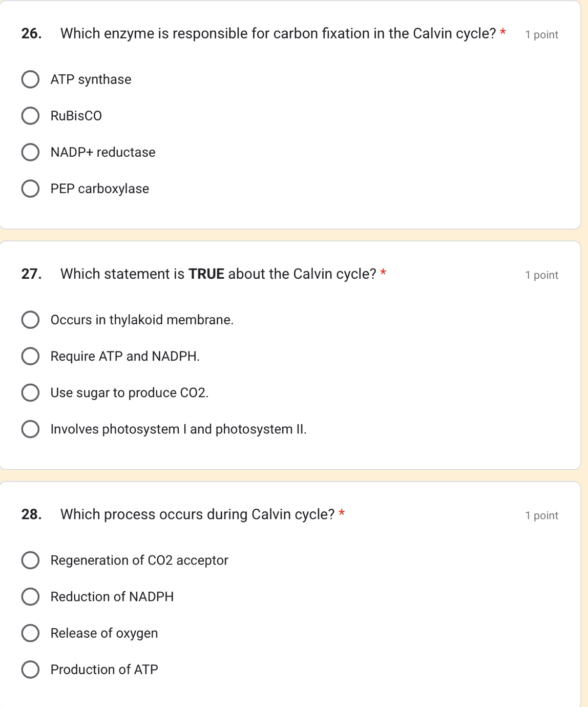Select 'Occurs in thylakoid membrane' option
This screenshot has height=707, width=588.
tap(30, 319)
